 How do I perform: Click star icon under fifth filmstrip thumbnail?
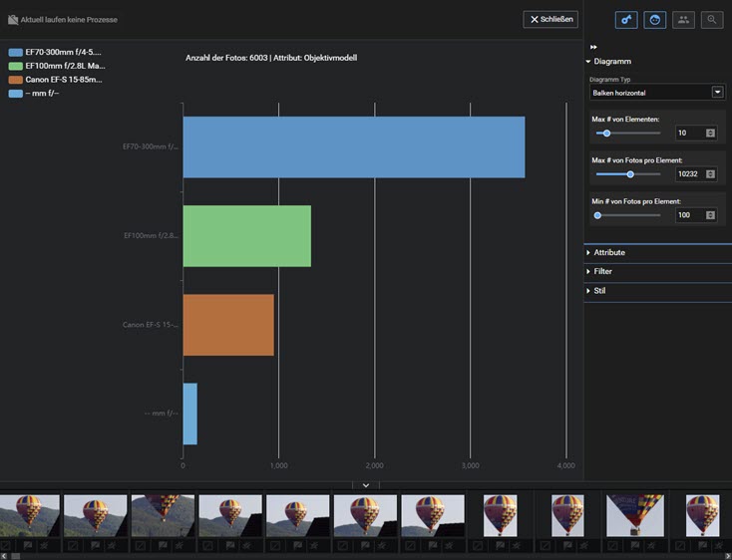pyautogui.click(x=314, y=545)
